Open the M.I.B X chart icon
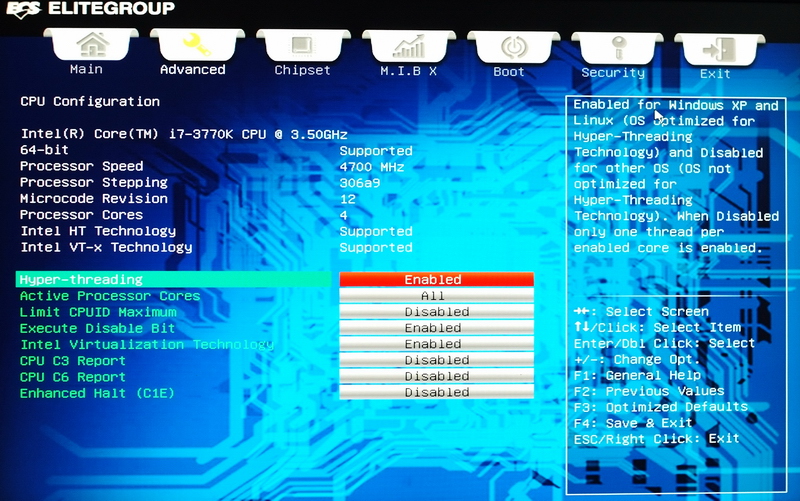Viewport: 800px width, 501px height. click(x=409, y=46)
